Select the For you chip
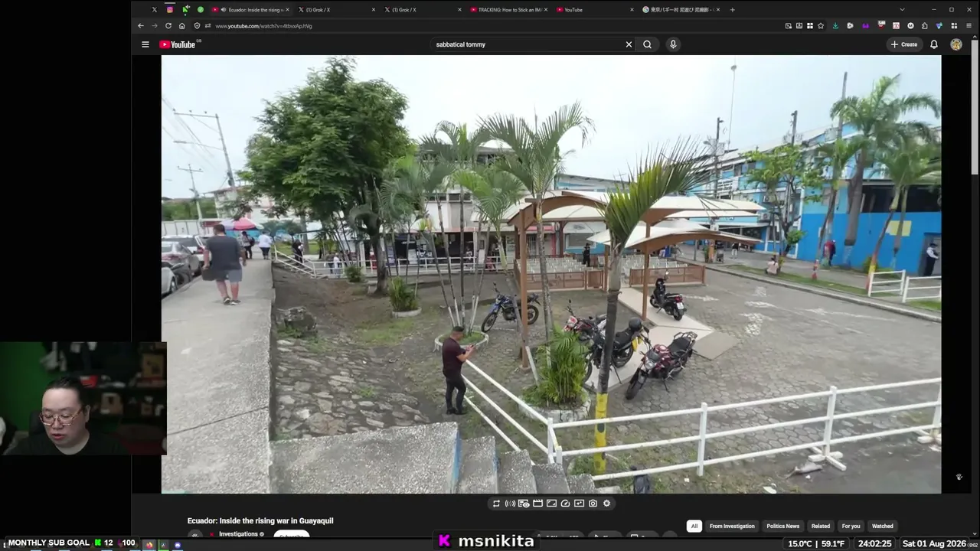 [851, 526]
